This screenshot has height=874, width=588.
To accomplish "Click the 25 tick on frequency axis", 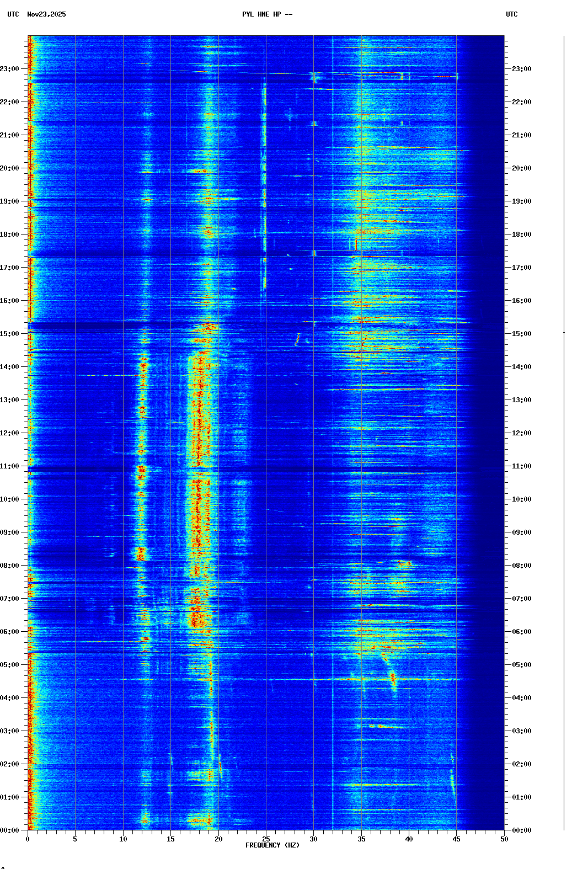I will (x=266, y=839).
